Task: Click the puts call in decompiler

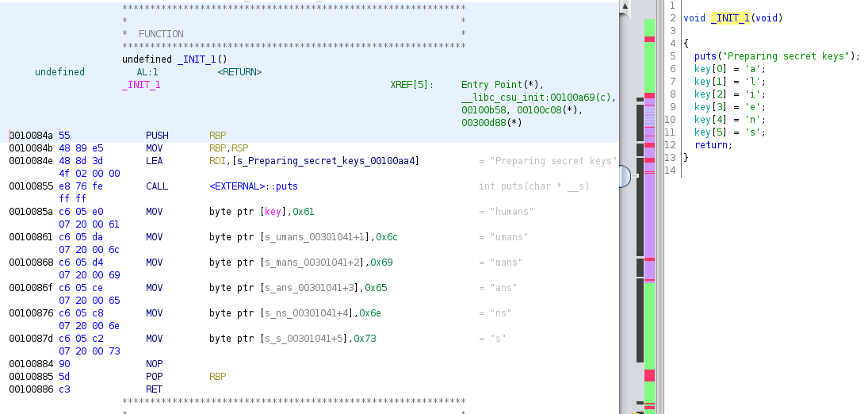Action: [x=705, y=56]
